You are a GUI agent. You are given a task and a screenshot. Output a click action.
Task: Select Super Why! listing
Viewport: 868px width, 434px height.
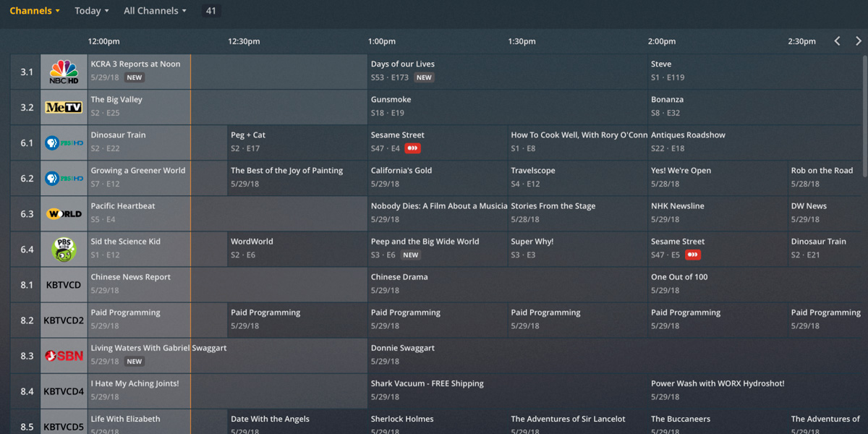pyautogui.click(x=577, y=249)
